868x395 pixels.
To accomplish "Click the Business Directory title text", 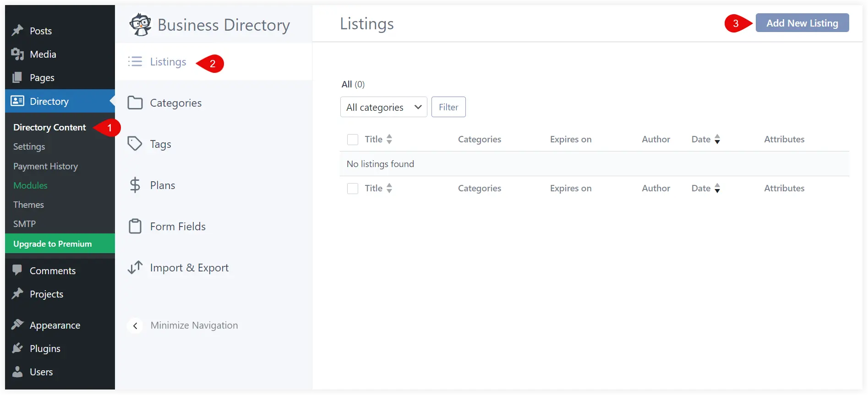I will point(224,25).
